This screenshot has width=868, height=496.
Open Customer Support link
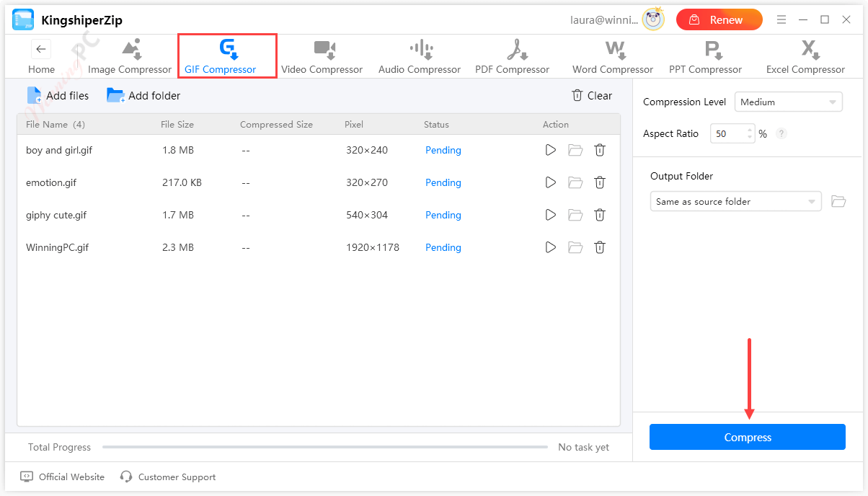point(168,477)
